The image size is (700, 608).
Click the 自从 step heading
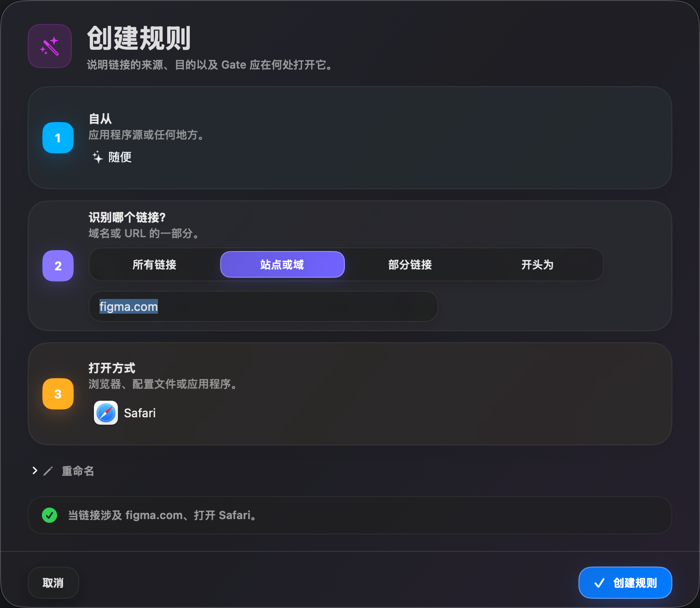click(x=100, y=119)
